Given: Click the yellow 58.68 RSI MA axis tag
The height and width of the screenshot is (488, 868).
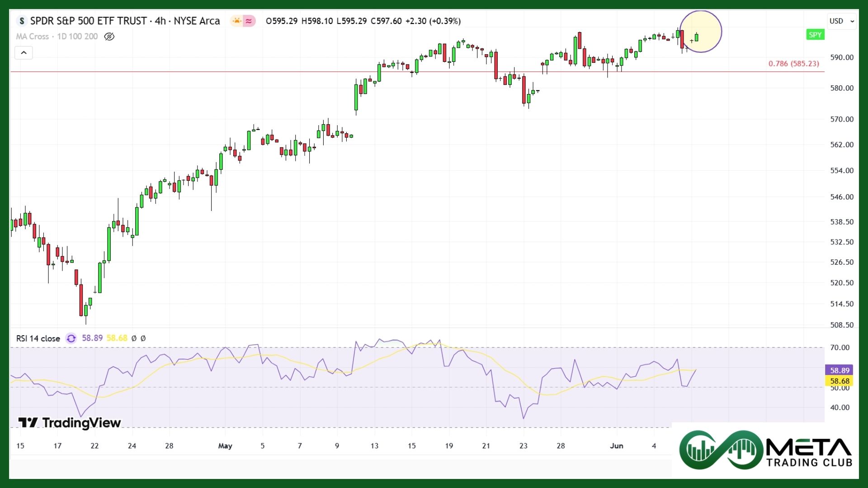Looking at the screenshot, I should tap(839, 381).
